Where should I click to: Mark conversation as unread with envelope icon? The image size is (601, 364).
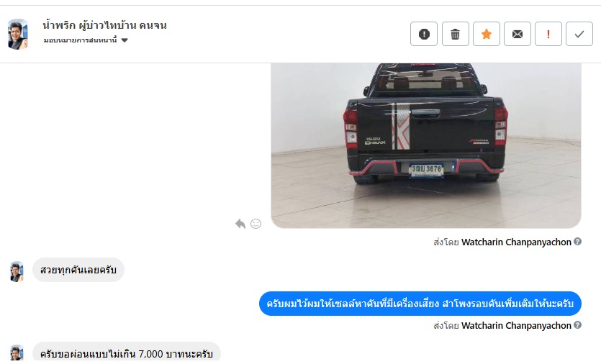pyautogui.click(x=517, y=34)
